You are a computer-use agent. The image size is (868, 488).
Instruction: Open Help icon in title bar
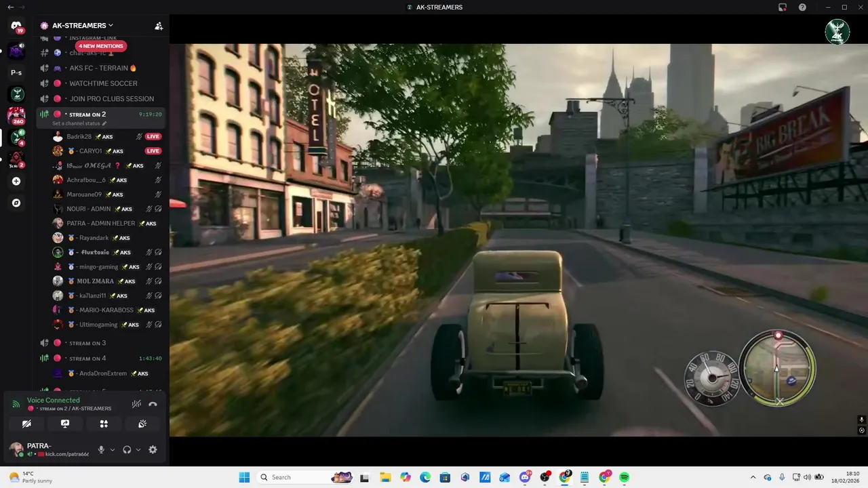pos(802,7)
